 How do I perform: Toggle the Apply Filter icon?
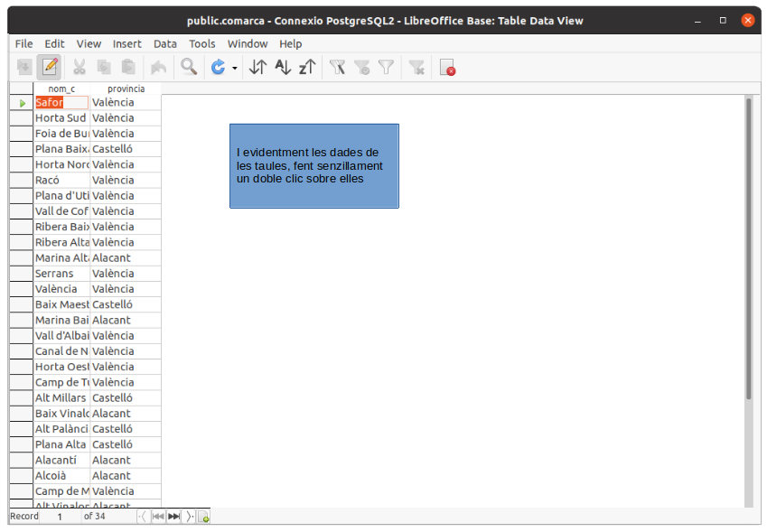362,67
